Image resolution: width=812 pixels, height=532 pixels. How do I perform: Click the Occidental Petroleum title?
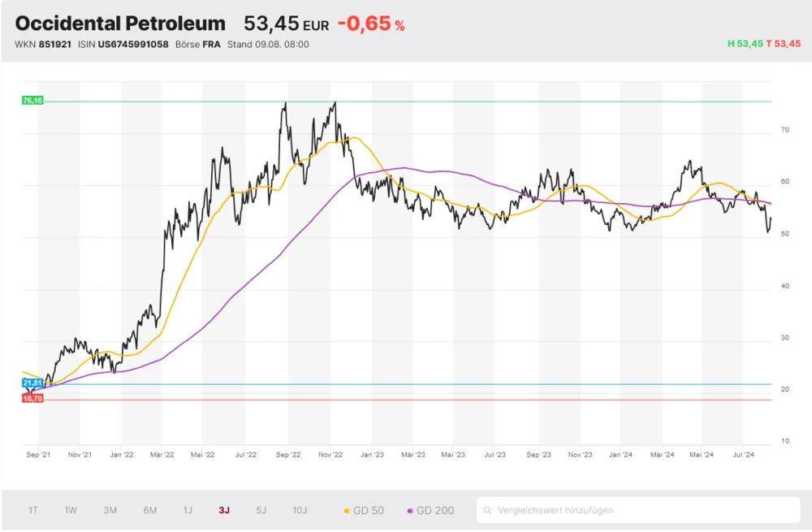click(x=120, y=24)
